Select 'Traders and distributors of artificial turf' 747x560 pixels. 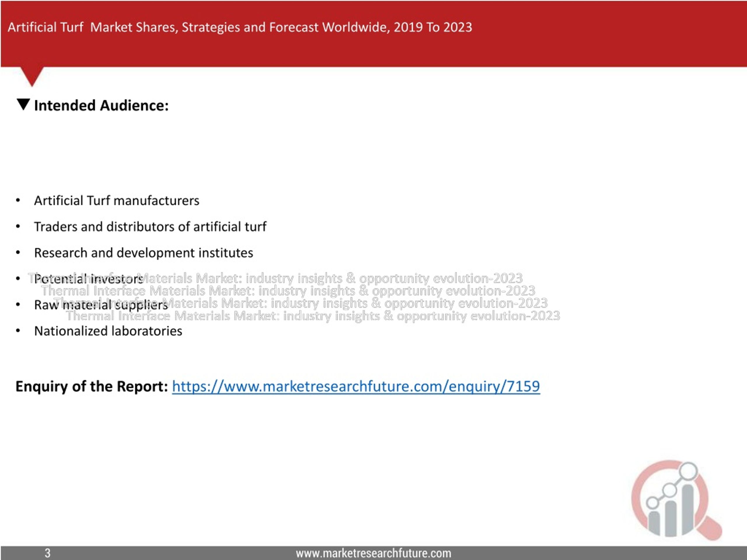pyautogui.click(x=150, y=227)
